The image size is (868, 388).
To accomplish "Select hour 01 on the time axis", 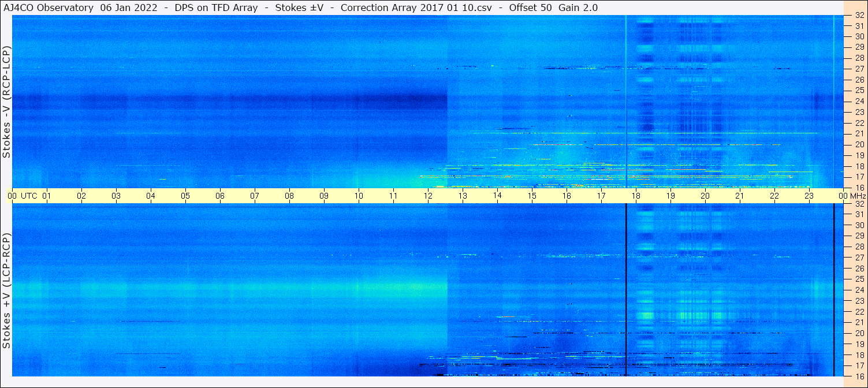I will (47, 196).
